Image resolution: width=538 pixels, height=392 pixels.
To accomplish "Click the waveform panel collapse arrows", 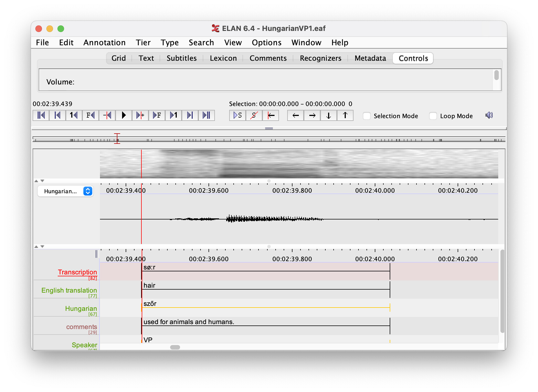I will [39, 247].
